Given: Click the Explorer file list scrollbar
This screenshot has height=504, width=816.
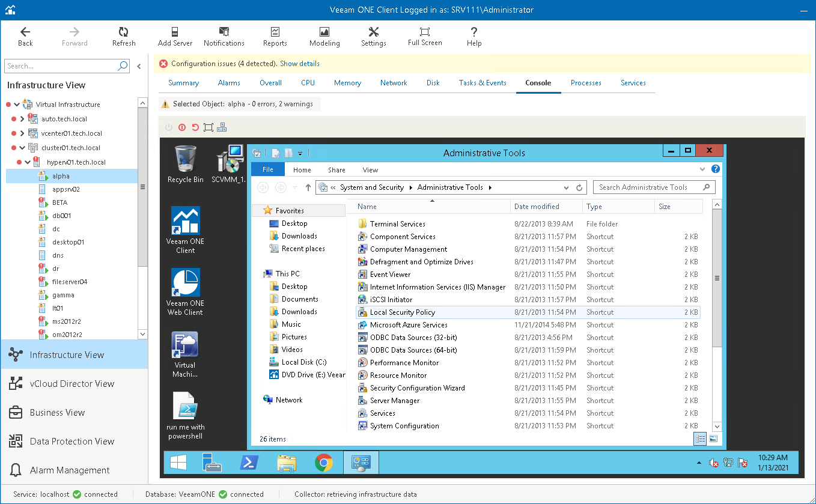Looking at the screenshot, I should click(717, 278).
